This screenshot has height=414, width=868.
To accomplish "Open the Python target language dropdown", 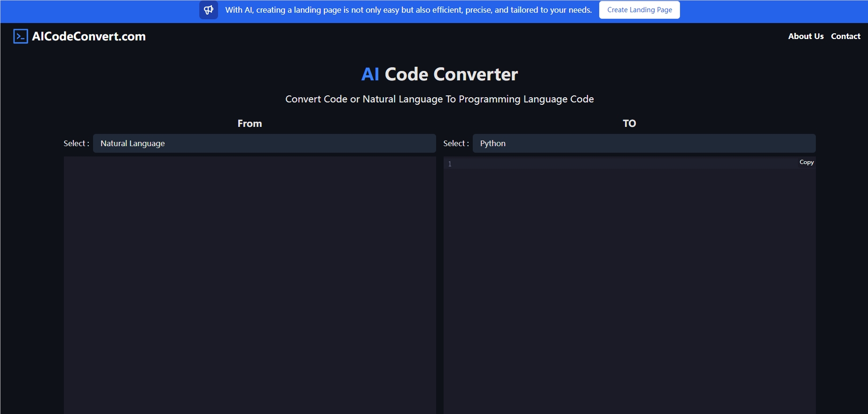I will click(x=643, y=143).
